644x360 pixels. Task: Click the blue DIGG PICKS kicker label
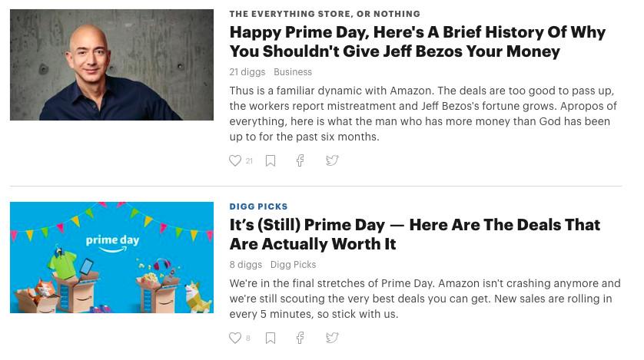[x=258, y=206]
